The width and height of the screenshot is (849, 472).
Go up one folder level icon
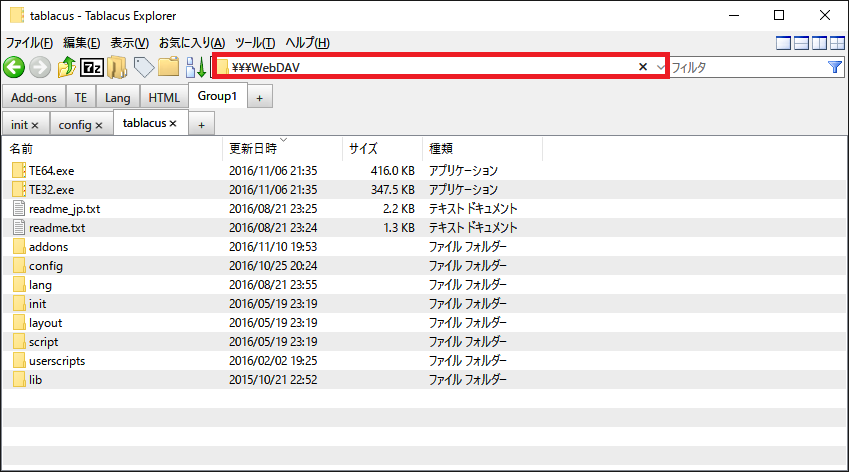click(x=67, y=67)
